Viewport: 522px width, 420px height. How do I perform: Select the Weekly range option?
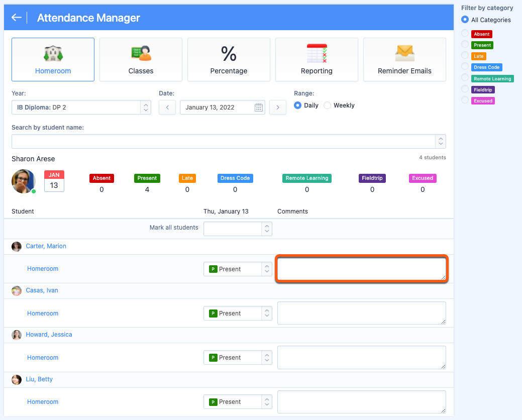click(x=327, y=105)
